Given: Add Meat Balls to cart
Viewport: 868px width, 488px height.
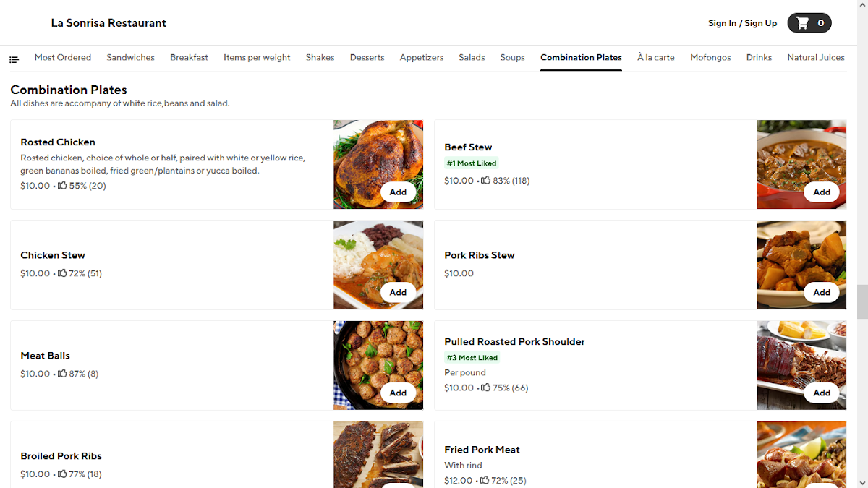Looking at the screenshot, I should 398,393.
